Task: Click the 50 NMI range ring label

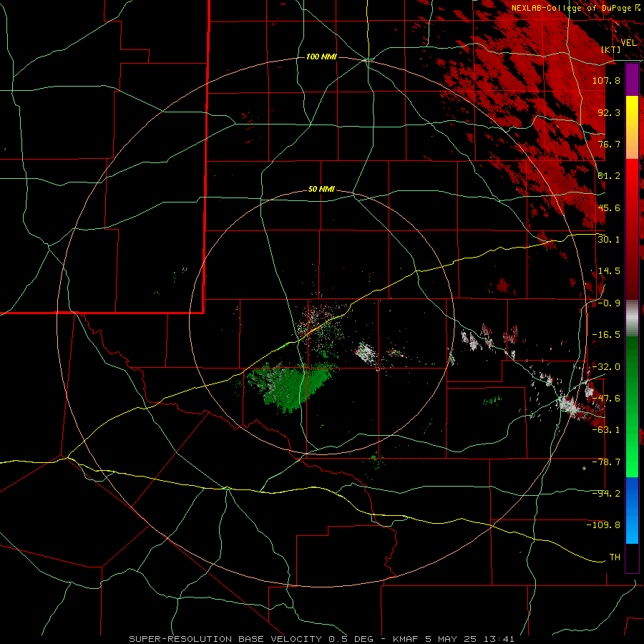Action: [x=321, y=190]
